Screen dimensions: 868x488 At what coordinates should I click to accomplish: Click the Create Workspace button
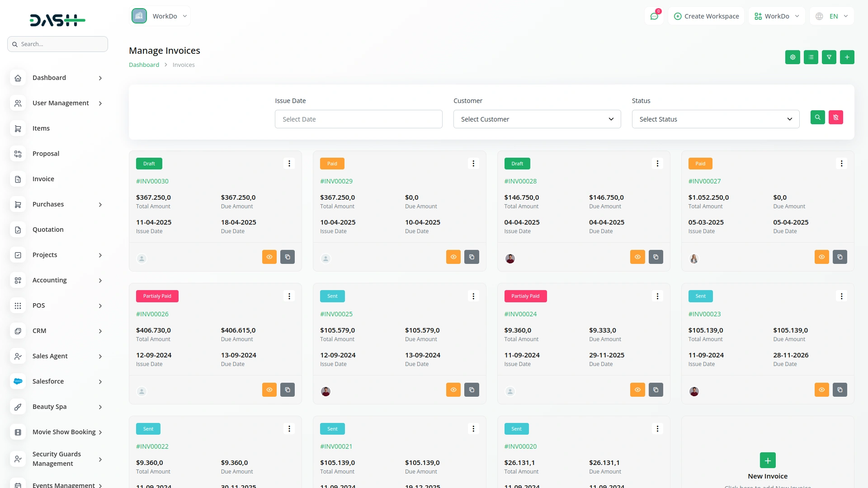pyautogui.click(x=706, y=16)
